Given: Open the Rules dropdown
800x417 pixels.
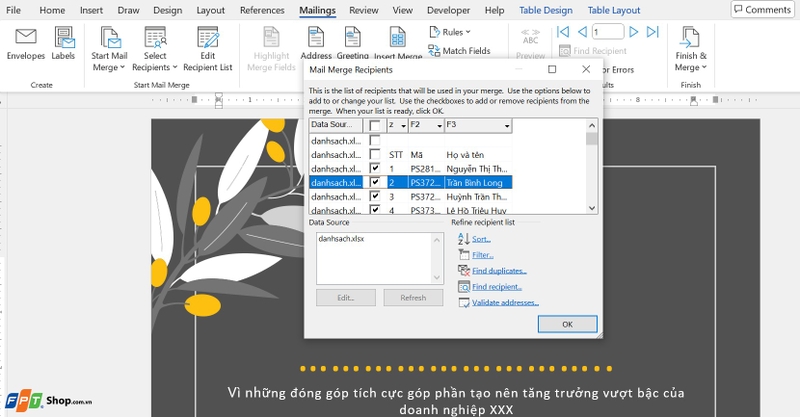Looking at the screenshot, I should pos(449,32).
